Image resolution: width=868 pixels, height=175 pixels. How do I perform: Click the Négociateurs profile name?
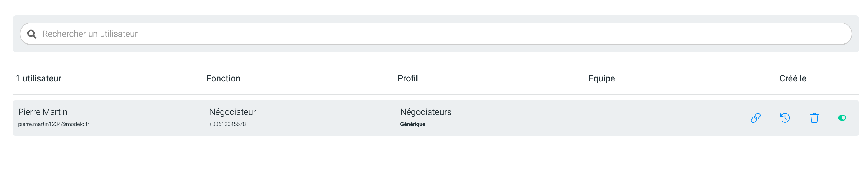[x=425, y=112]
